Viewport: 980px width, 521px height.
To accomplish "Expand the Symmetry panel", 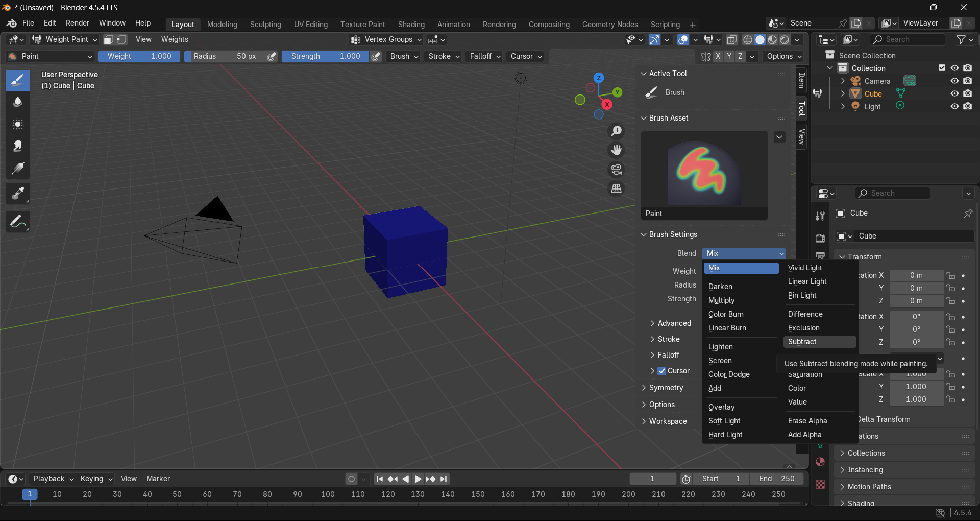I will pyautogui.click(x=663, y=388).
